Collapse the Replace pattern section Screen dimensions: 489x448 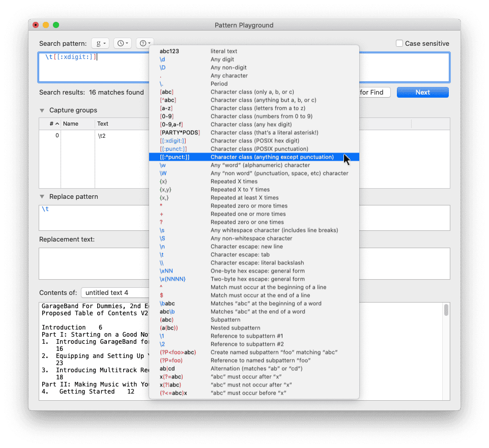42,197
